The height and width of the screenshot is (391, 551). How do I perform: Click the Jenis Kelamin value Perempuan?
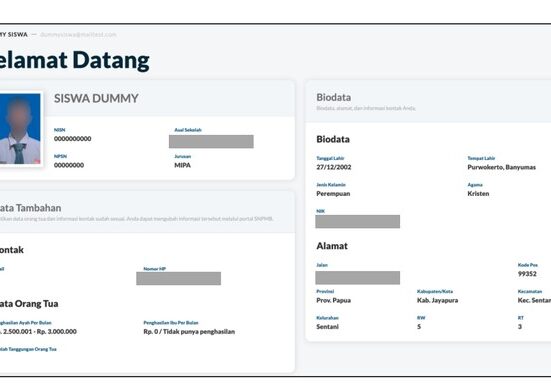point(333,194)
